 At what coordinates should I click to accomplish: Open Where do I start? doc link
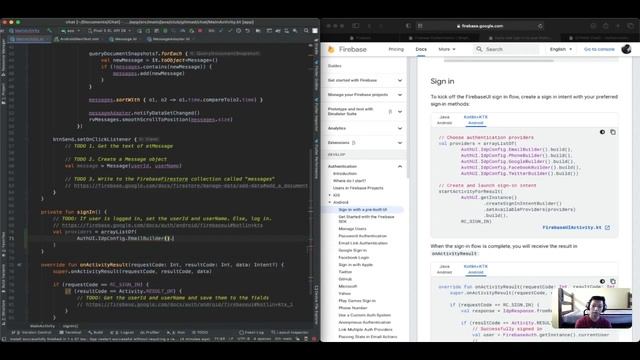[x=349, y=181]
